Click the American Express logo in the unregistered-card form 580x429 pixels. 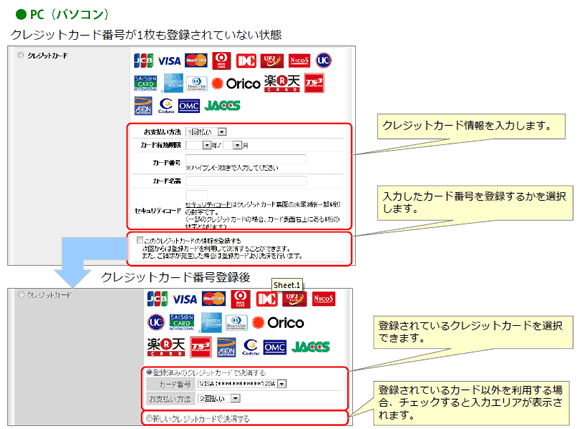point(173,84)
